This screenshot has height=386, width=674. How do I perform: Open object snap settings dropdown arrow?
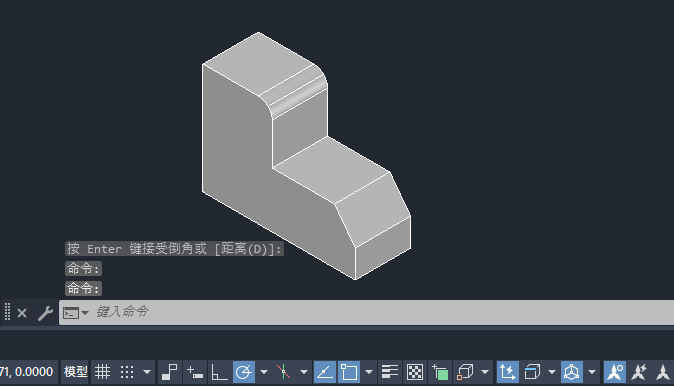click(x=369, y=372)
